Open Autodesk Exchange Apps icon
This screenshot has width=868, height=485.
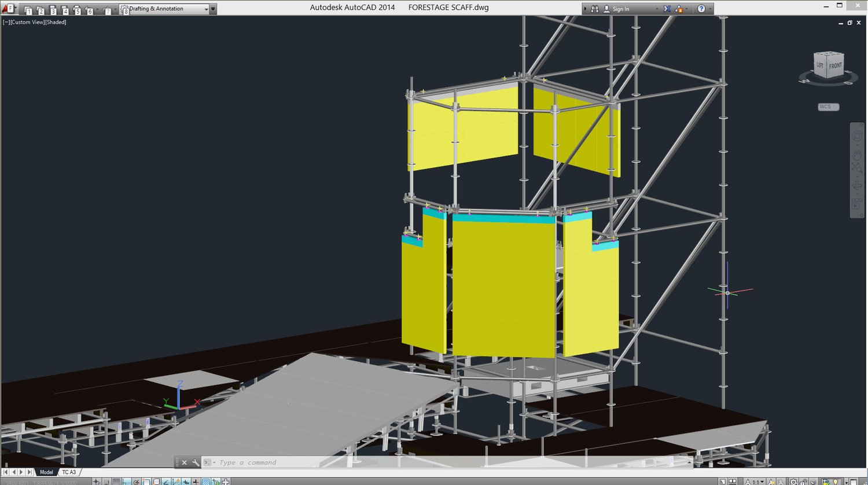pos(667,9)
